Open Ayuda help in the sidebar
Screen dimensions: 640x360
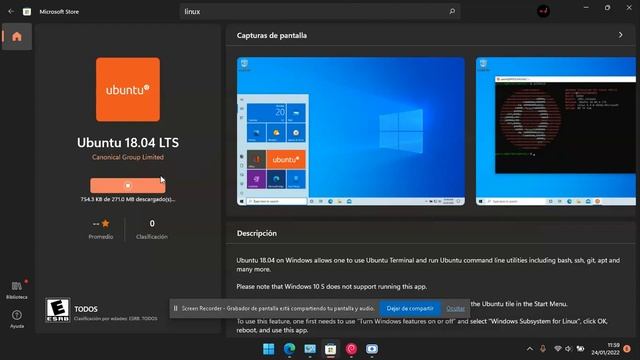(17, 319)
